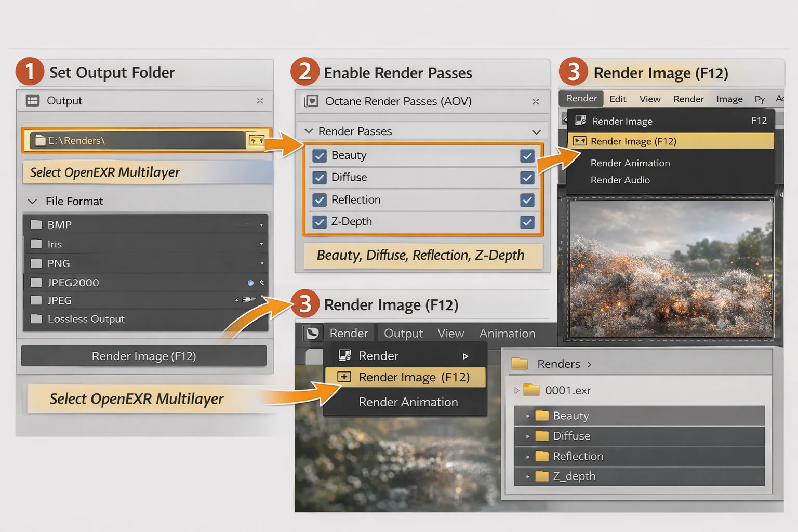Screen dimensions: 798x532
Task: Toggle the checkbox before the Beauty pass label
Action: (x=320, y=156)
